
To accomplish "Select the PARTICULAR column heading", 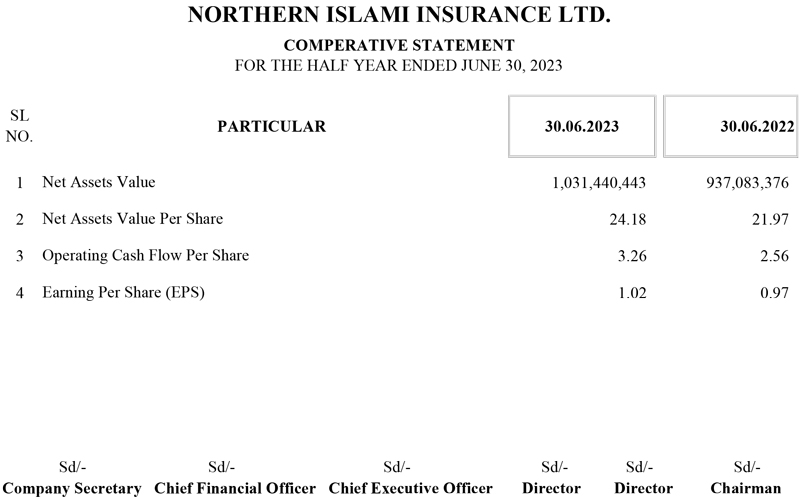I will [272, 127].
